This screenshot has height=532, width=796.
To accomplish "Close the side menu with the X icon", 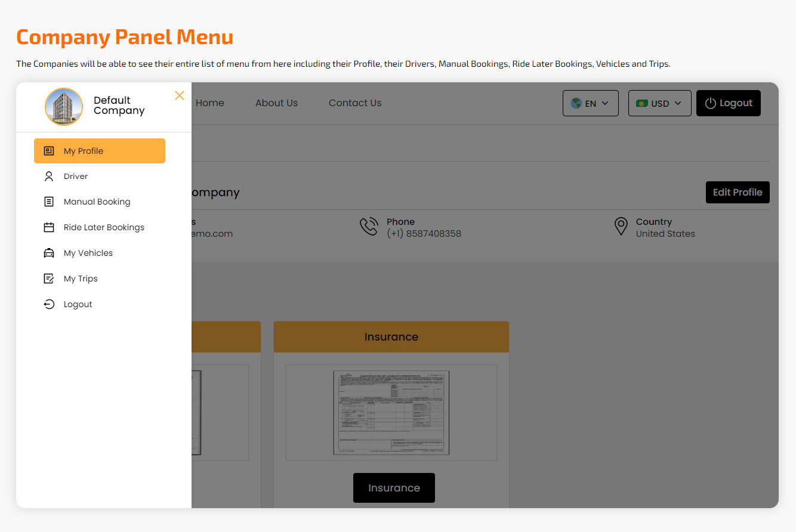I will (180, 95).
